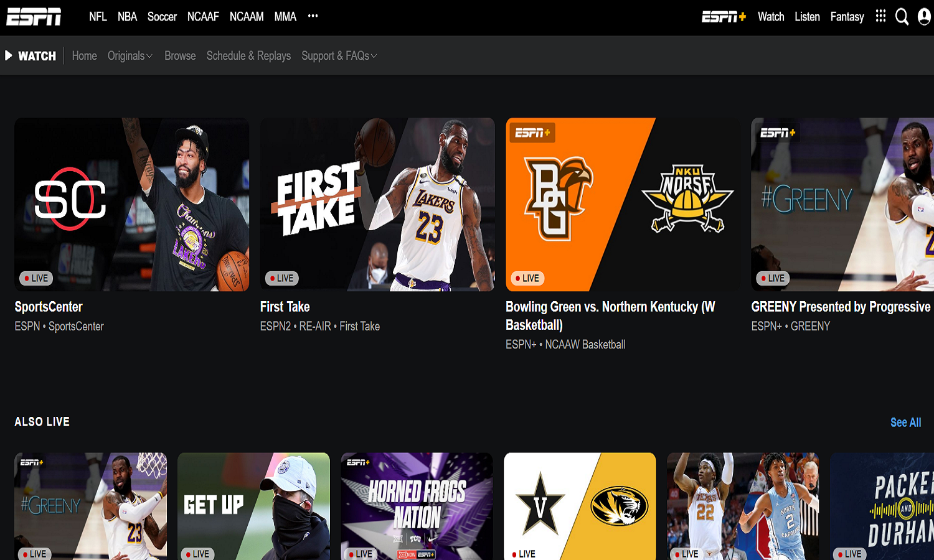Click the LIVE badge on the SportsCenter card
Viewport: 934px width, 560px height.
pos(37,278)
